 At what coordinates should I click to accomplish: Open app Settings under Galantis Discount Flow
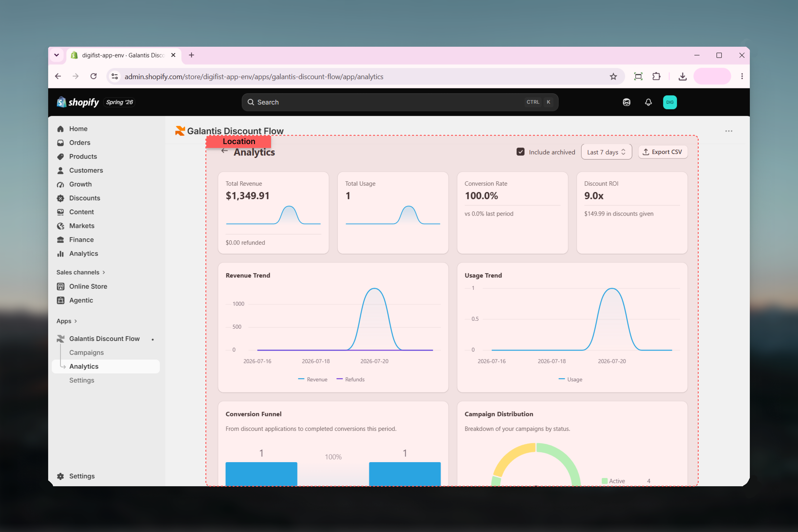[82, 381]
